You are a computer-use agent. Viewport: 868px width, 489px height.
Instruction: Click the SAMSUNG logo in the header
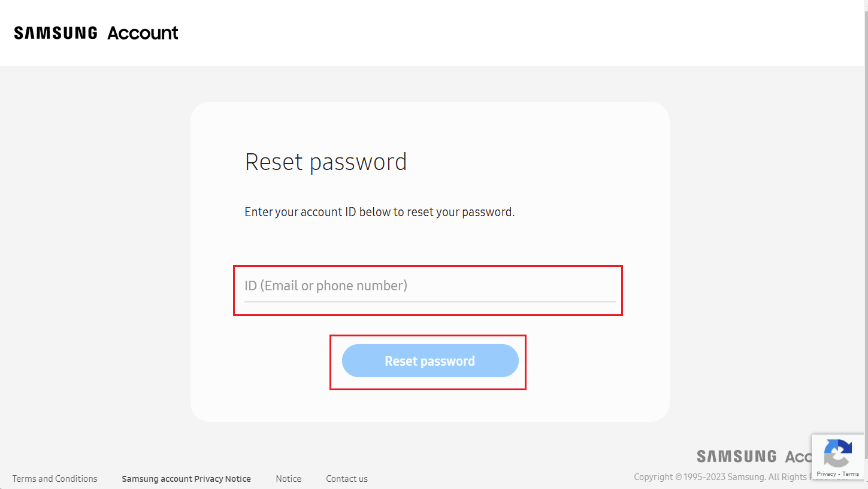tap(56, 33)
